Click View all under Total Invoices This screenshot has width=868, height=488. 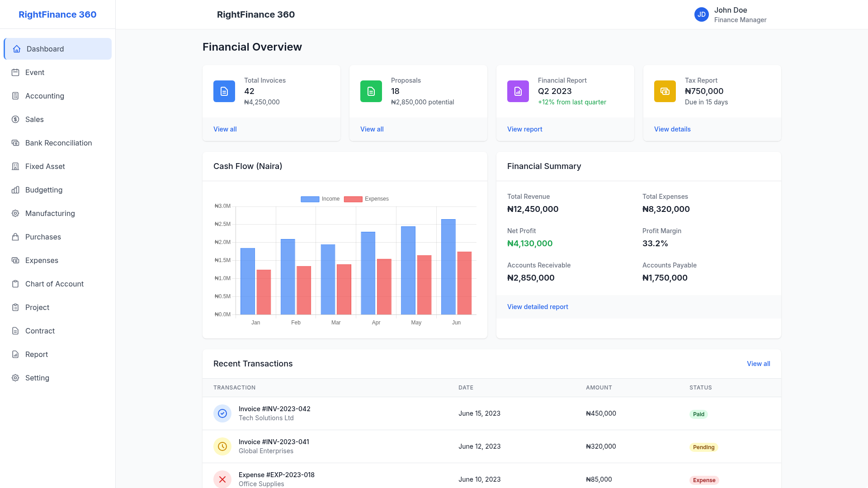225,129
